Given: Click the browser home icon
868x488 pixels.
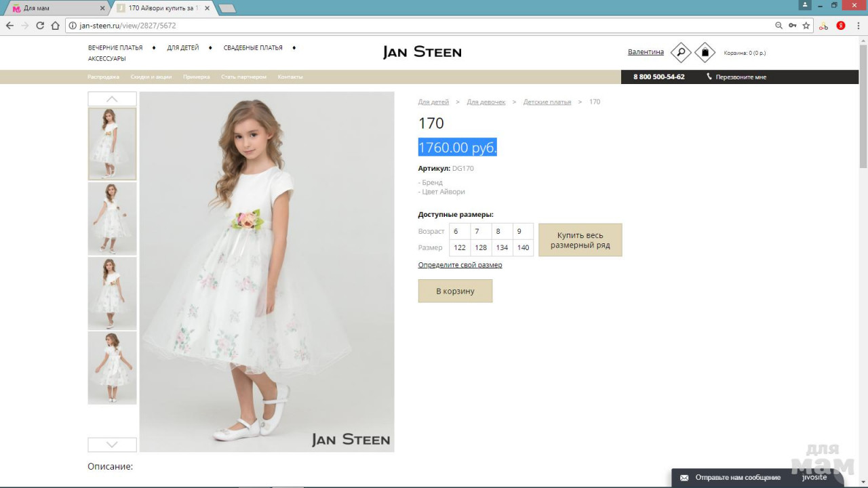Looking at the screenshot, I should click(56, 26).
